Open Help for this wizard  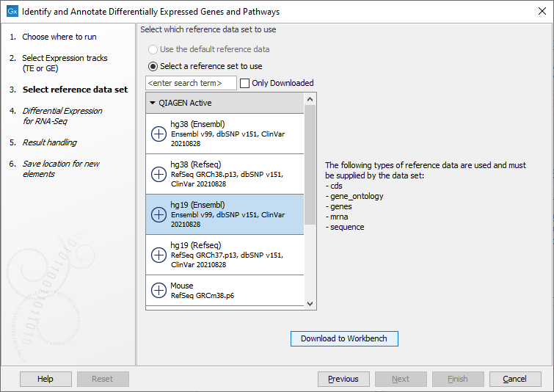tap(45, 379)
